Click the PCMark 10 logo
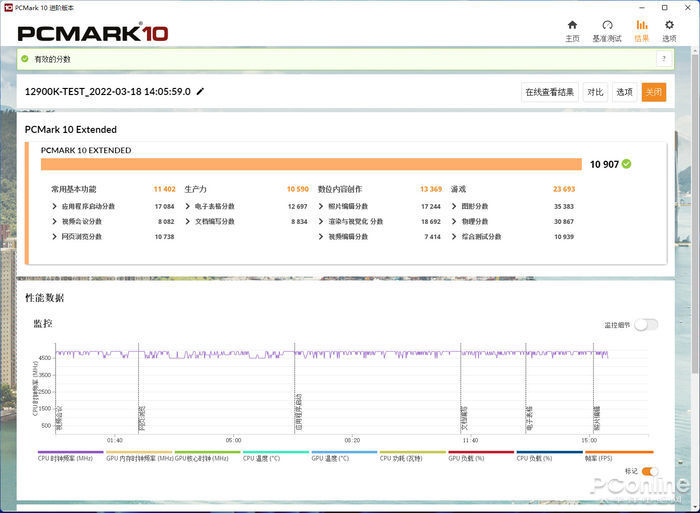 (93, 32)
